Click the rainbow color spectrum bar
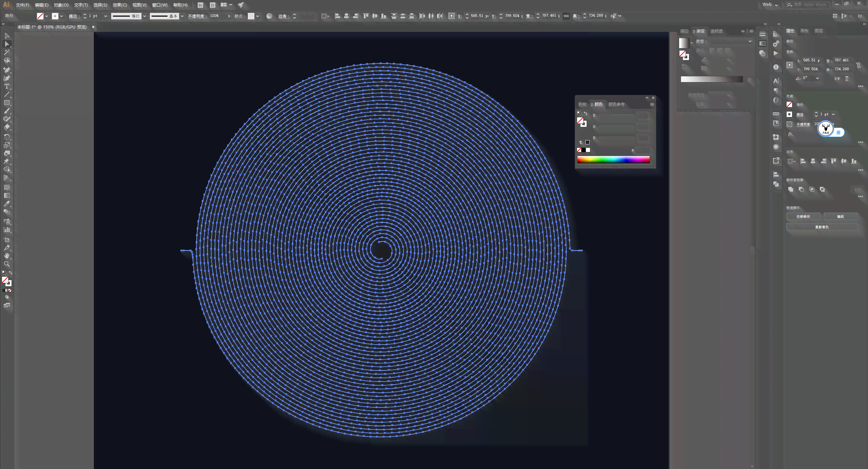The height and width of the screenshot is (469, 868). pyautogui.click(x=613, y=160)
